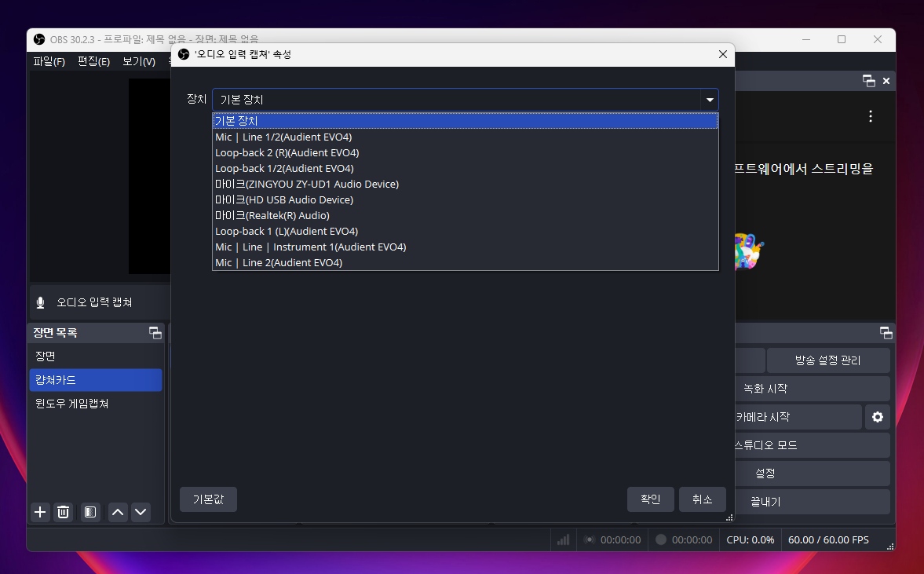Choose Loop-back 2 (R)(Audient EVO4)
This screenshot has width=924, height=574.
point(466,152)
